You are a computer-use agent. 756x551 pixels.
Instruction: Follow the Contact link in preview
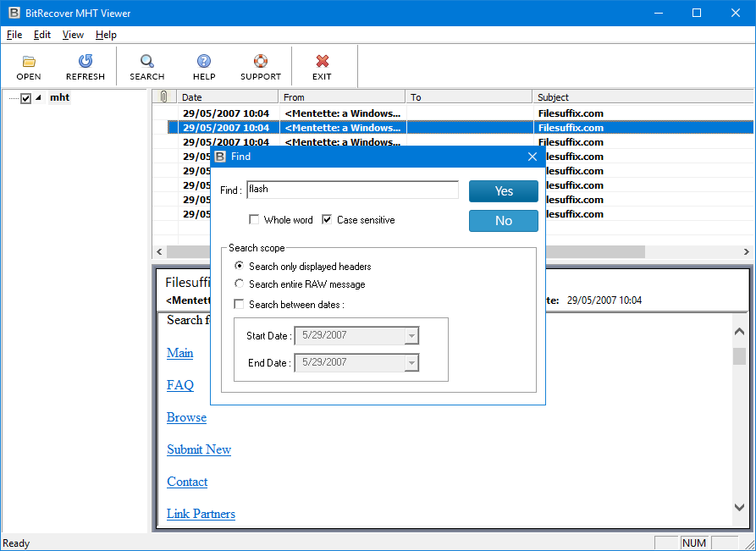pos(187,482)
